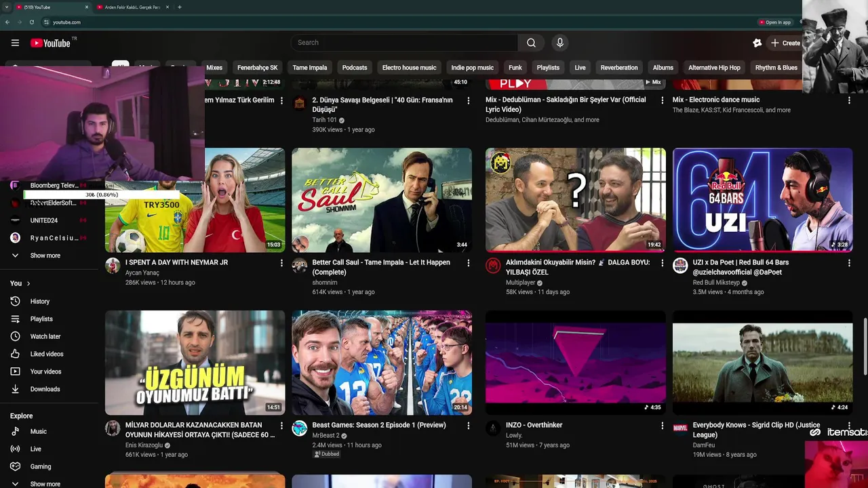868x488 pixels.
Task: Open Everybody Knows - Sigrid video title
Action: (x=756, y=430)
